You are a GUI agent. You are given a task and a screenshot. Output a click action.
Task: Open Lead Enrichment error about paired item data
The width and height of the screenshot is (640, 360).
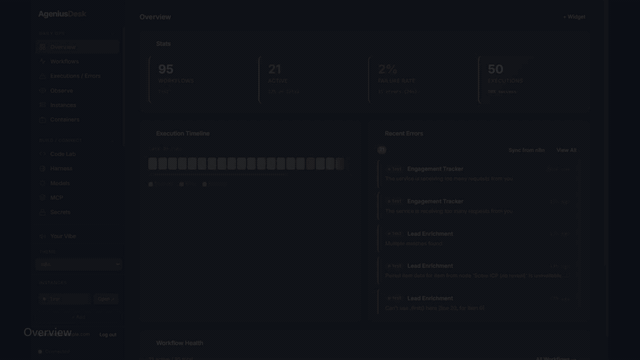point(478,271)
